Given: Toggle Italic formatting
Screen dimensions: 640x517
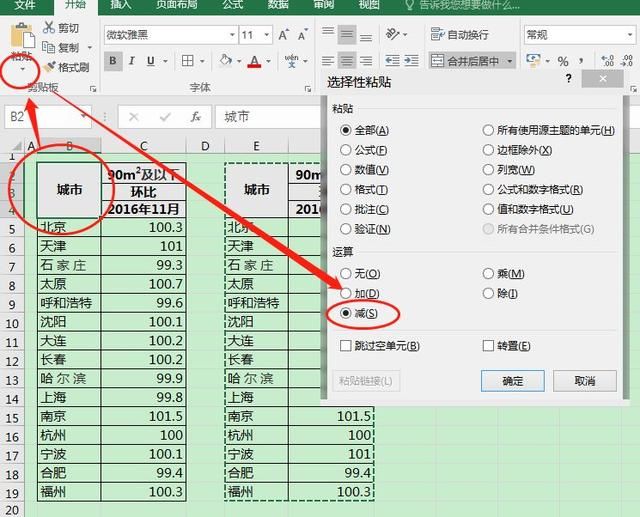Looking at the screenshot, I should click(x=131, y=61).
